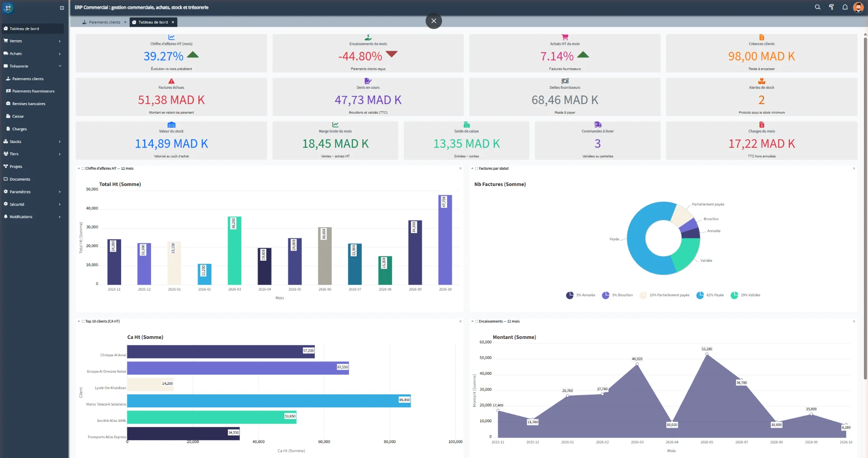Open the Documents sidebar item
This screenshot has height=458, width=868.
click(x=33, y=179)
